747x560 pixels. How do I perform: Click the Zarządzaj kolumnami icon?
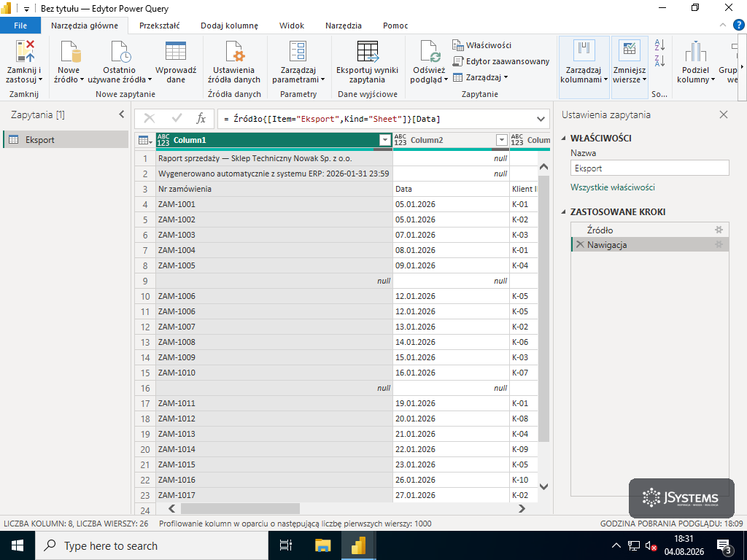tap(584, 50)
